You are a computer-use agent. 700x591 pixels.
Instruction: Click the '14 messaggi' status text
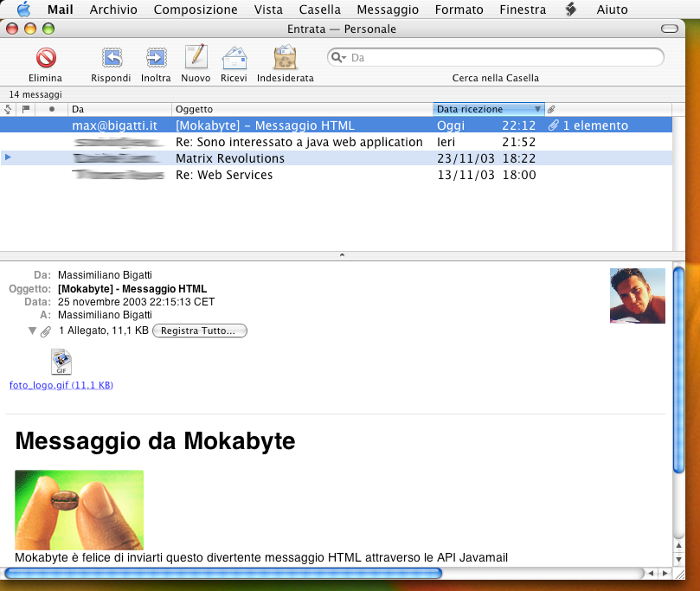click(x=35, y=94)
